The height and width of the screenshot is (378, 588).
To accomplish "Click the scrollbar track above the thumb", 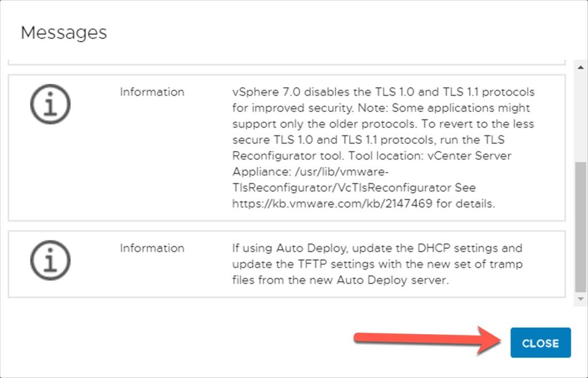I will pyautogui.click(x=581, y=115).
